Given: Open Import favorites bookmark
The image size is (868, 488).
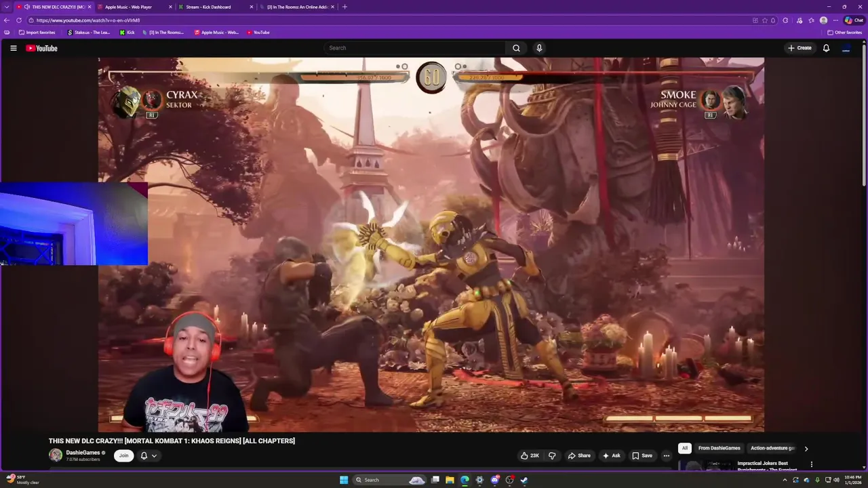Looking at the screenshot, I should click(37, 33).
